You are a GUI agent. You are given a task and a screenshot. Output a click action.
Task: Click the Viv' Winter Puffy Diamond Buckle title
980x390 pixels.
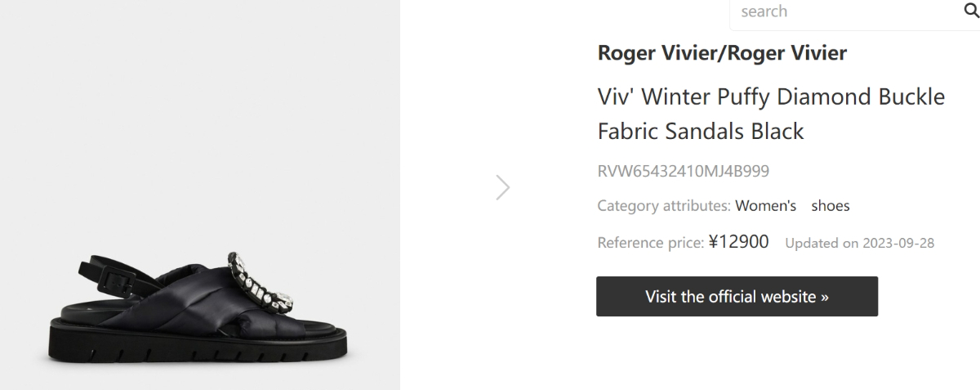tap(771, 96)
